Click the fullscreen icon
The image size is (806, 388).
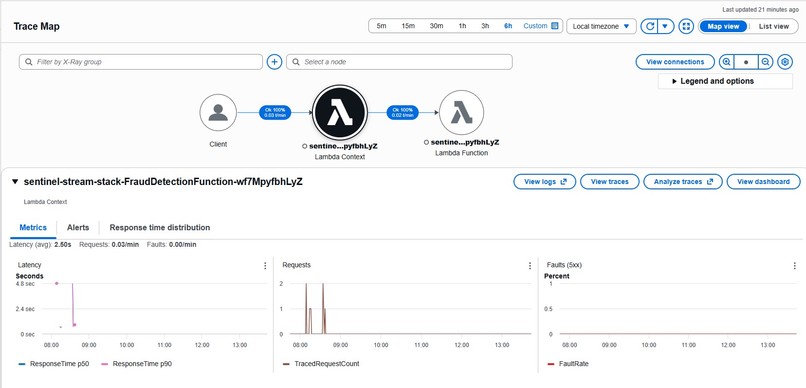click(x=686, y=26)
